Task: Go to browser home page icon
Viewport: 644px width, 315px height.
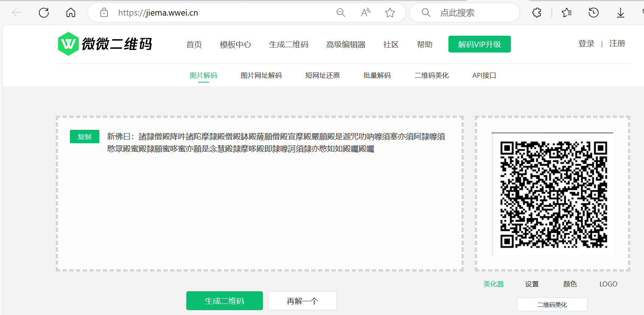Action: pos(71,13)
